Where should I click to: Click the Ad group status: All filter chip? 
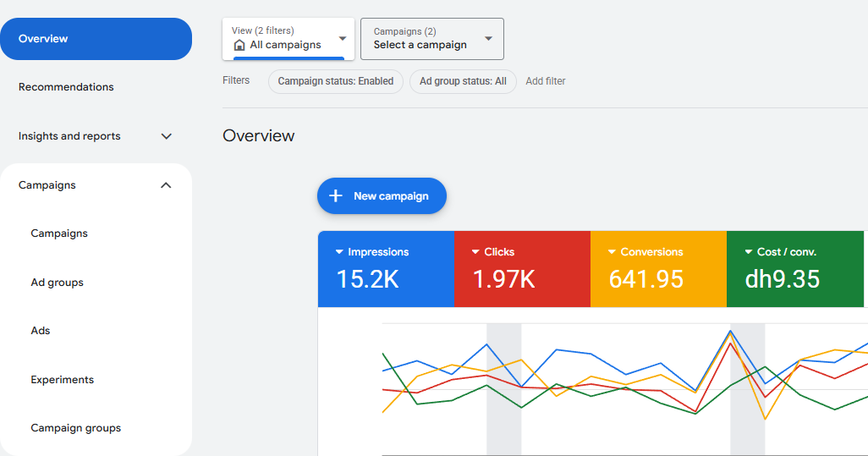(x=463, y=81)
